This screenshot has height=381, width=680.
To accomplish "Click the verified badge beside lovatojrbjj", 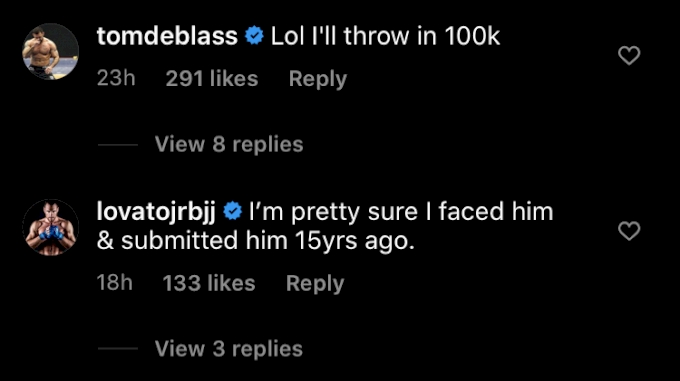I will click(232, 211).
